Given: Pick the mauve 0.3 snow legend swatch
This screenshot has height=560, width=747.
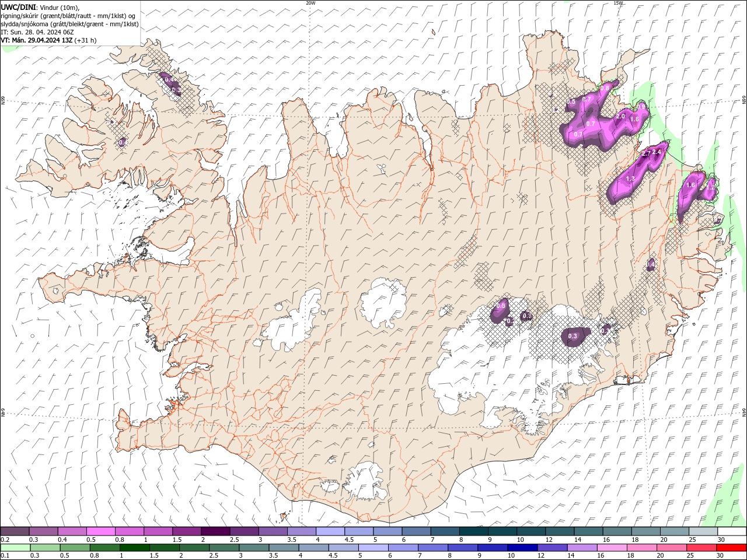Looking at the screenshot, I should tap(43, 531).
